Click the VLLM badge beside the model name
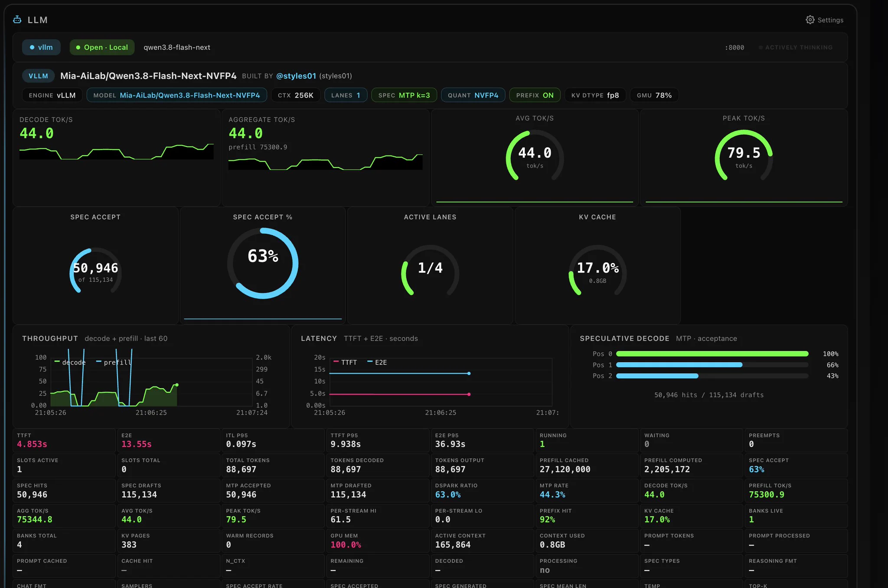Screen dimensions: 888x588 (x=38, y=76)
